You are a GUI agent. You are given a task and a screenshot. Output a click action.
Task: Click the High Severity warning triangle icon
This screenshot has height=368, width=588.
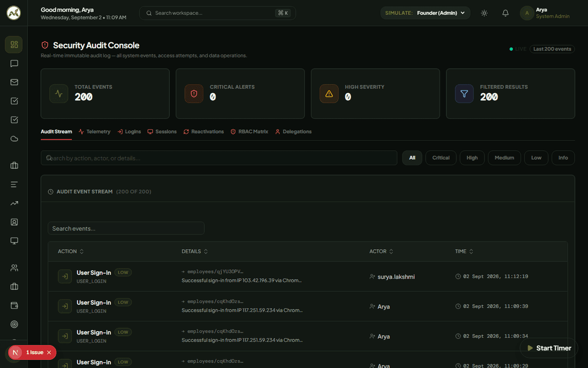(329, 94)
